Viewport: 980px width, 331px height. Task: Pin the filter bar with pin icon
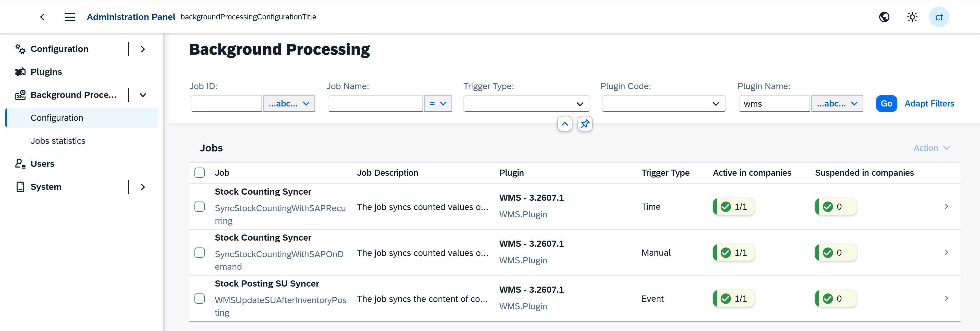coord(585,124)
